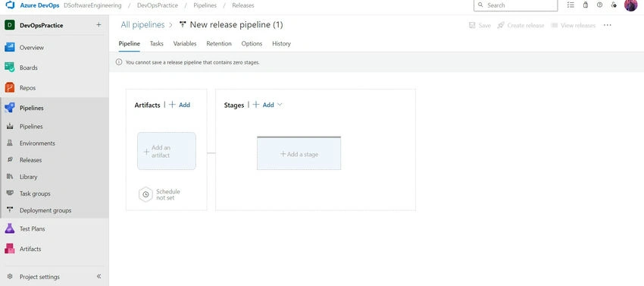The height and width of the screenshot is (286, 644).
Task: Click the Releases rocket icon
Action: click(10, 159)
